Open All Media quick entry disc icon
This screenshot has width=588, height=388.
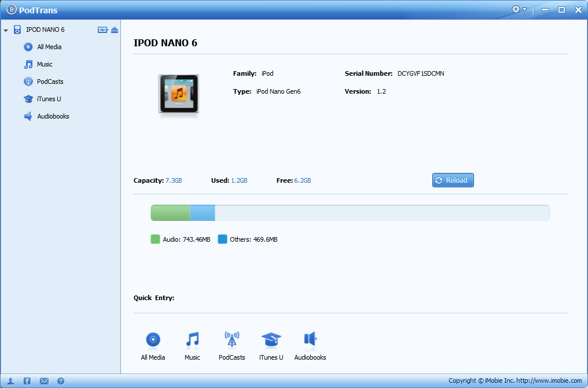coord(153,339)
